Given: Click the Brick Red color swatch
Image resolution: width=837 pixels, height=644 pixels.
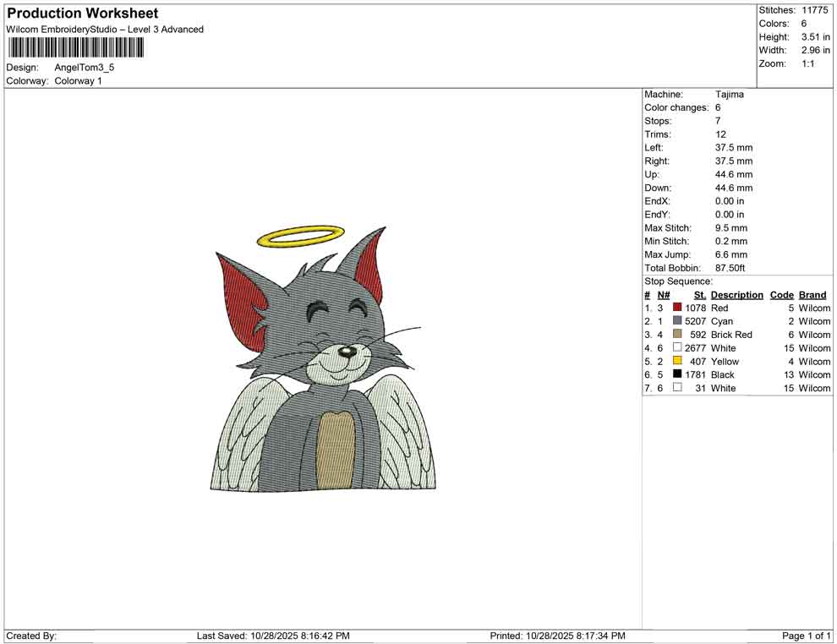Looking at the screenshot, I should click(x=677, y=334).
